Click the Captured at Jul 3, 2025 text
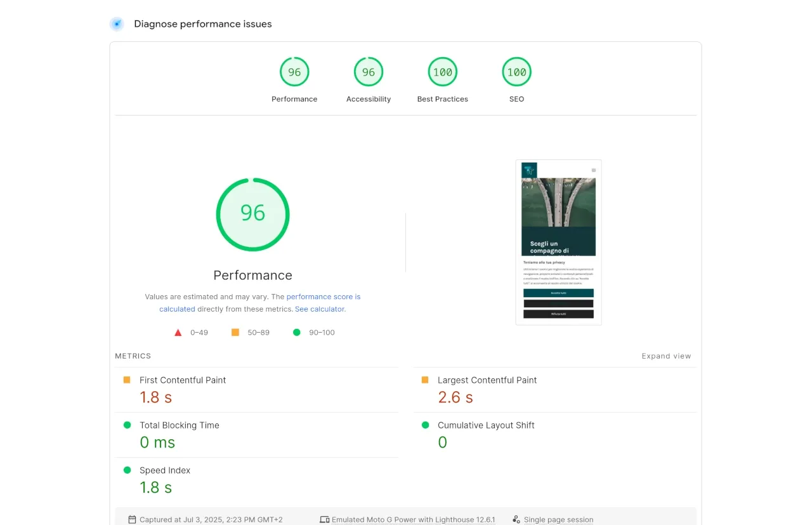The width and height of the screenshot is (812, 525). pos(211,520)
